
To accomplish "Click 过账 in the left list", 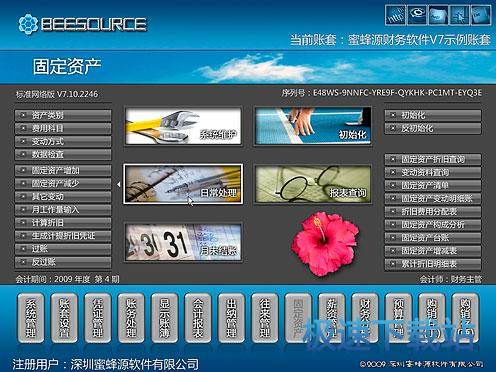I will [63, 249].
